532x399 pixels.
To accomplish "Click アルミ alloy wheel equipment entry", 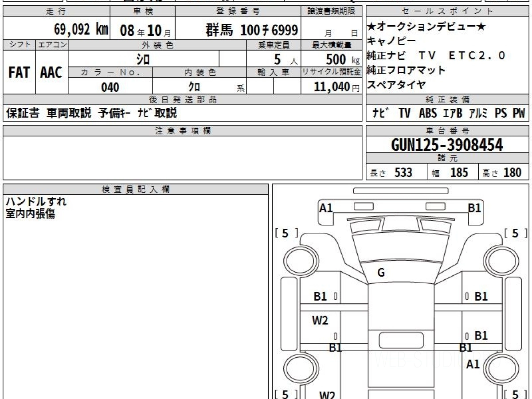I will (478, 113).
